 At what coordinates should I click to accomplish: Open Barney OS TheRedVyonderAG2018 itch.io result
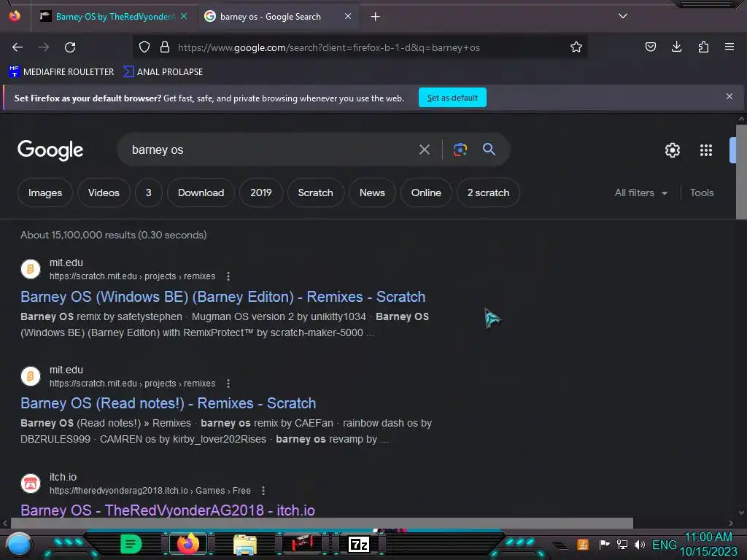pos(168,510)
